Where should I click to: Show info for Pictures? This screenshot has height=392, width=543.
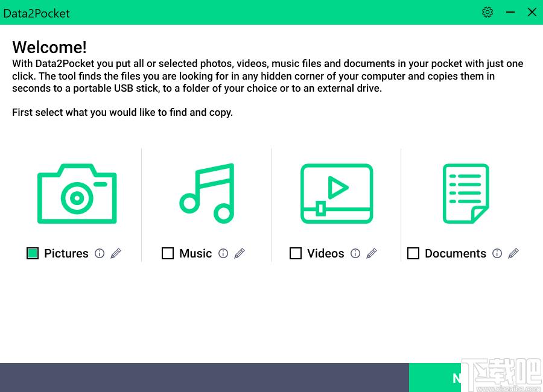pos(100,253)
